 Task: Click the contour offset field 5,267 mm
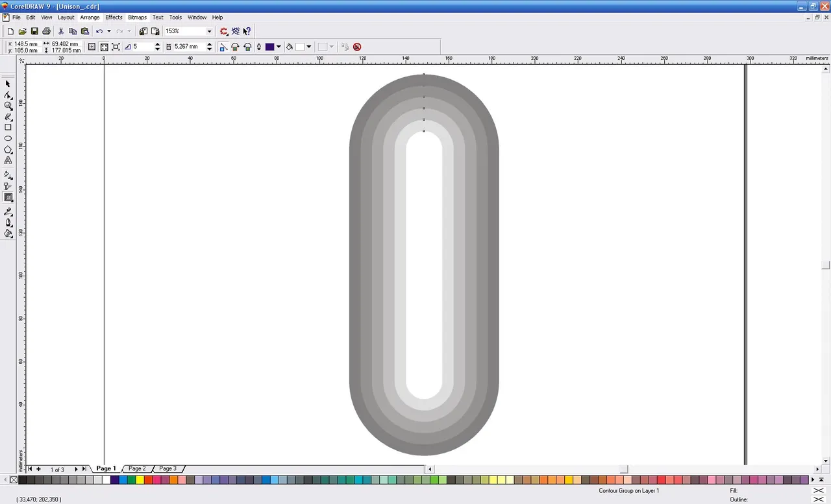click(189, 47)
